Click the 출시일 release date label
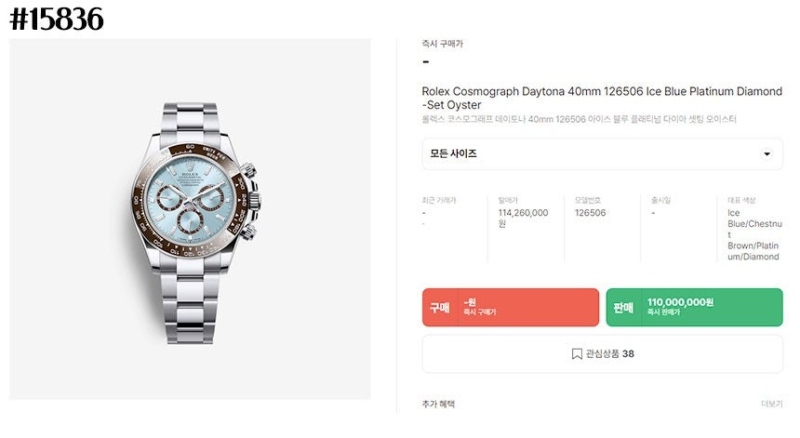The width and height of the screenshot is (800, 438). (661, 200)
